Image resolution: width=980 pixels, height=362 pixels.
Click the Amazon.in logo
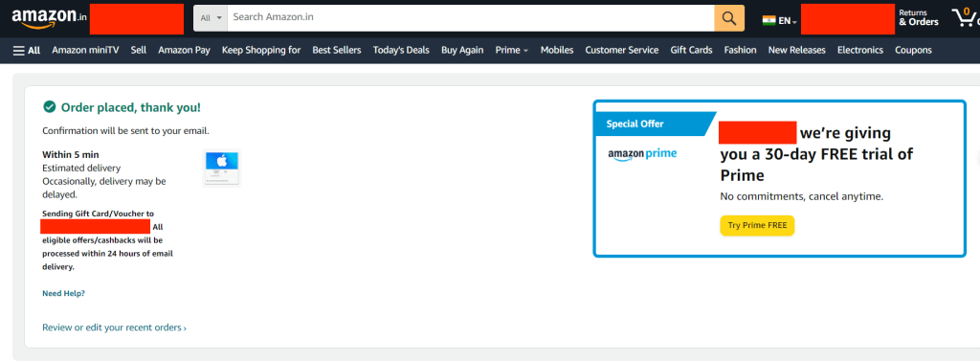[49, 18]
